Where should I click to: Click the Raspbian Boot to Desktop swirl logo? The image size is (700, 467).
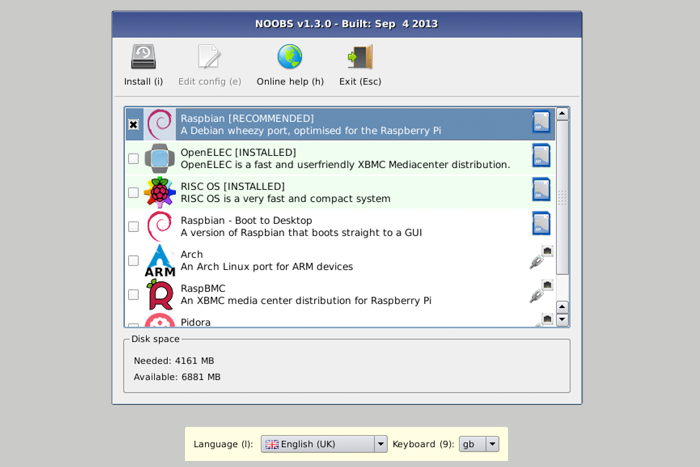point(160,226)
